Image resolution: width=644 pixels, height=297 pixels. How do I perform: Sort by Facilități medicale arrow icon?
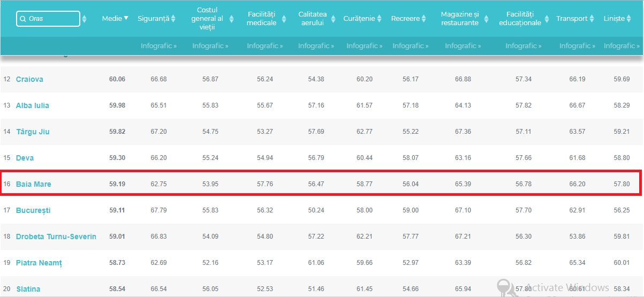tap(283, 19)
